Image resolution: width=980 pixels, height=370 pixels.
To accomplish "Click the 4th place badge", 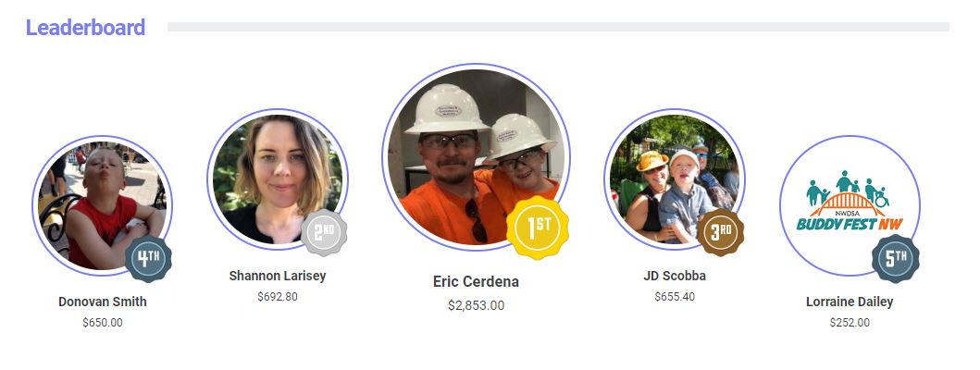I will coord(148,259).
